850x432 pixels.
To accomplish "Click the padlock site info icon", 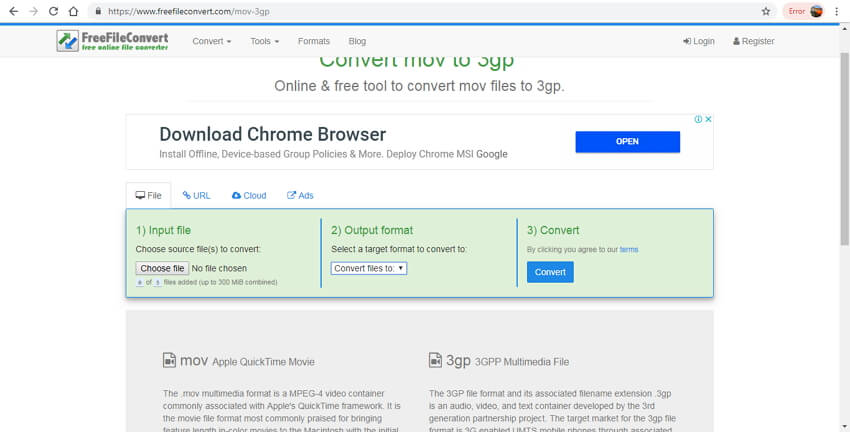I will [x=98, y=11].
